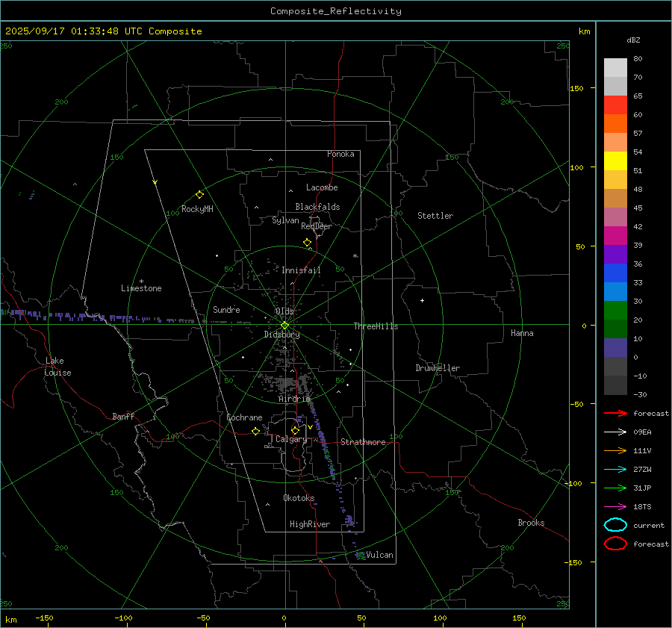Click the red forecast ellipse icon
672x628 pixels.
[615, 544]
